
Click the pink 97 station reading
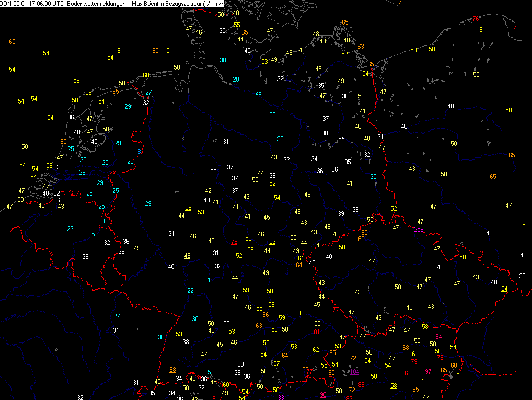pyautogui.click(x=428, y=371)
